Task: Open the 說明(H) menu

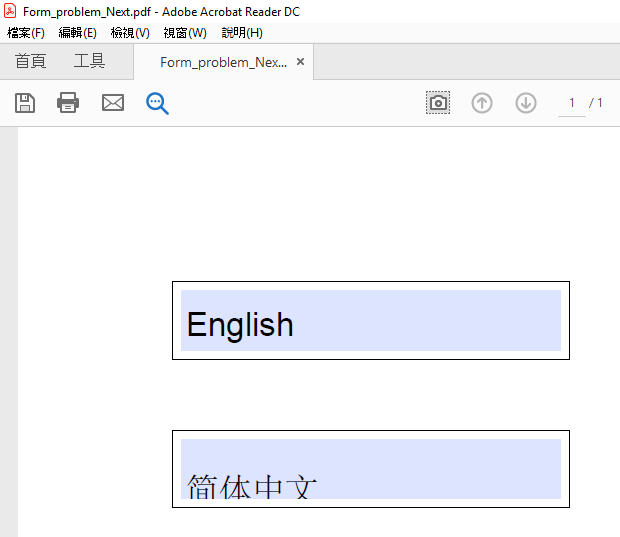Action: coord(242,33)
